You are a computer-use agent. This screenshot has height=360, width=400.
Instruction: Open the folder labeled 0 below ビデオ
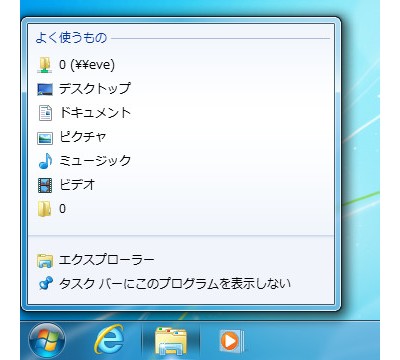[x=181, y=209]
